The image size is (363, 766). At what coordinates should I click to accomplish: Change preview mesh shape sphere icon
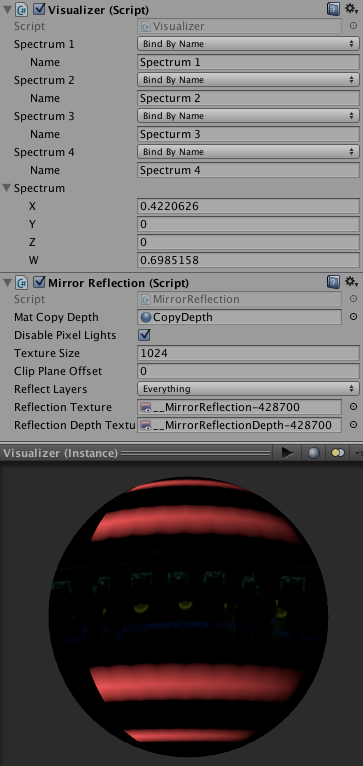point(314,453)
